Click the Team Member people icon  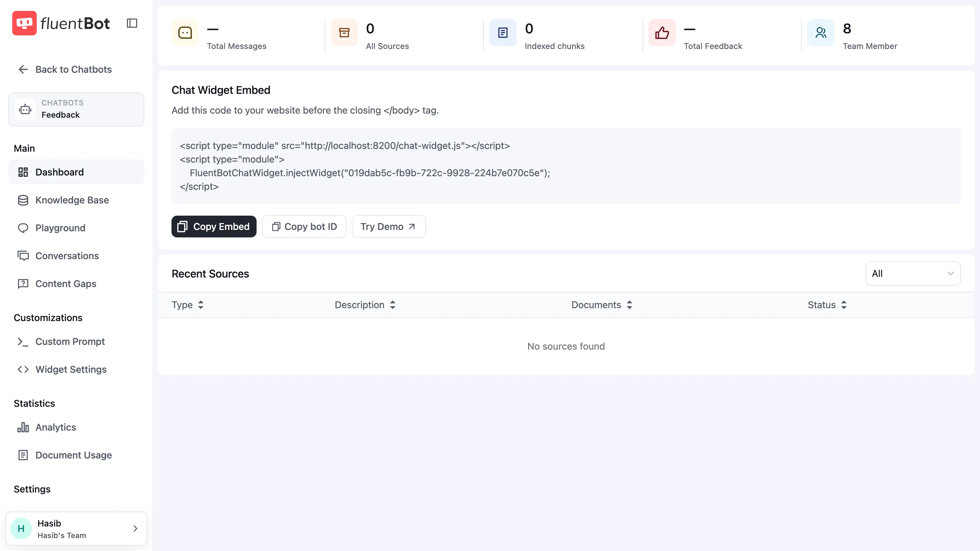point(821,33)
